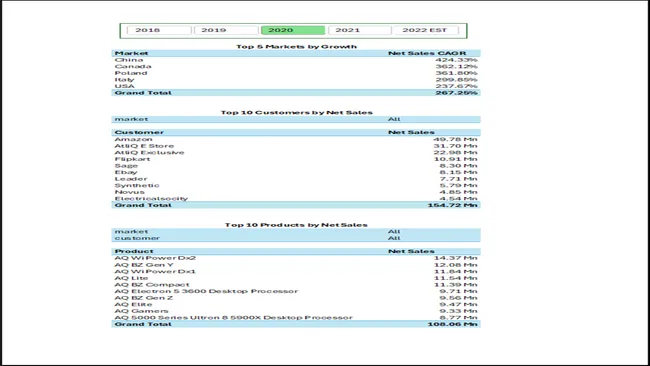Click the 'Net Sales CAGR' column header
Image resolution: width=650 pixels, height=366 pixels.
coord(427,53)
